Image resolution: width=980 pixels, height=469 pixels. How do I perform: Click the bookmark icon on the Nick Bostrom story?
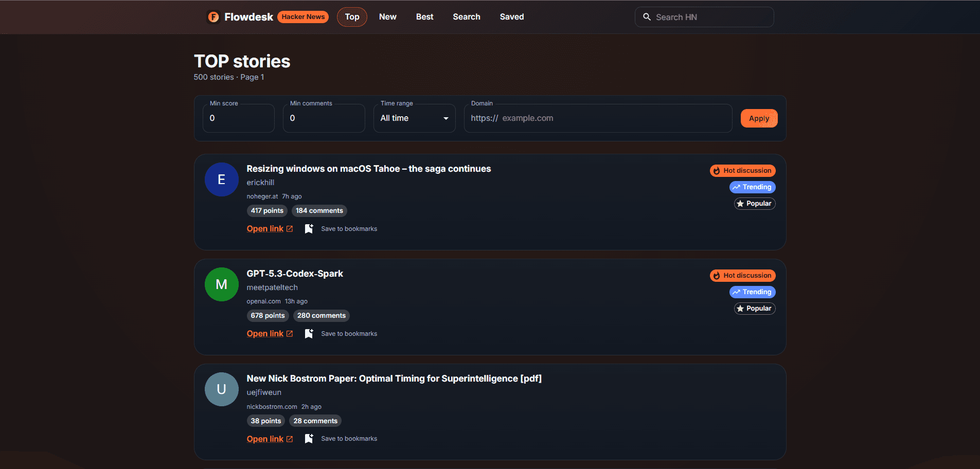click(x=309, y=438)
